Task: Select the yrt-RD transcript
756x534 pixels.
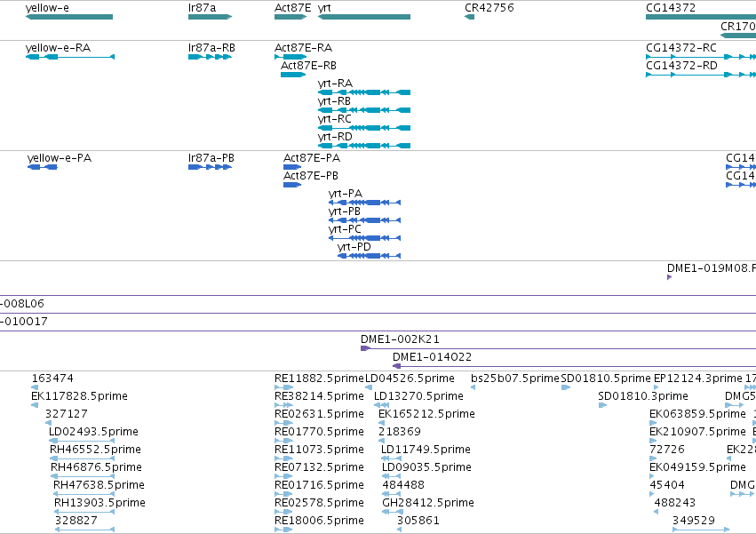Action: click(x=364, y=147)
